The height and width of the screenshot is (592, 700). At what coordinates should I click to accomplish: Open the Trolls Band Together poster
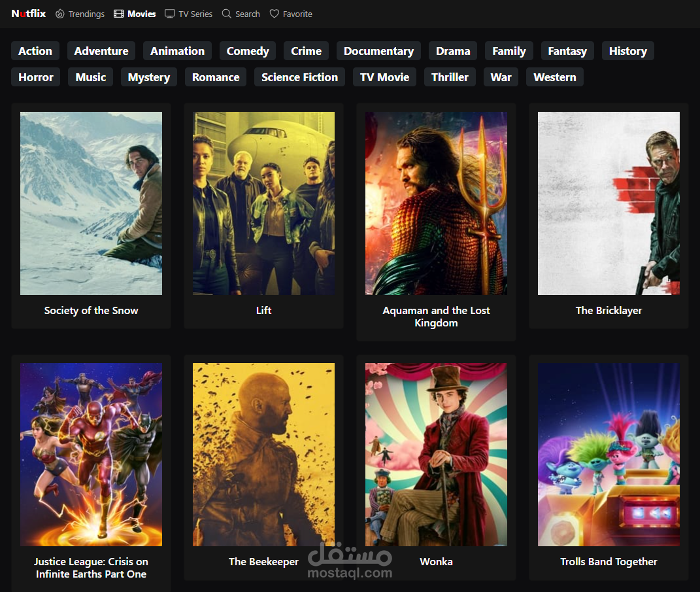[x=608, y=455]
